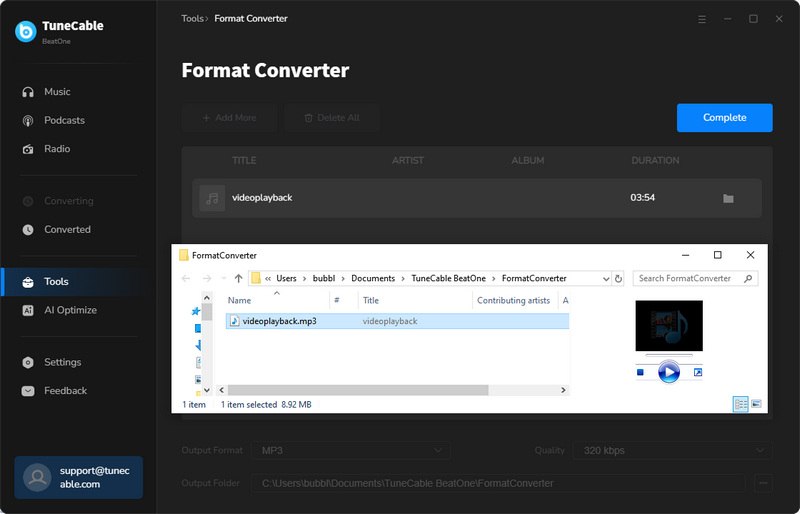Click the Output Folder path field
Viewport: 800px width, 514px height.
tap(498, 483)
